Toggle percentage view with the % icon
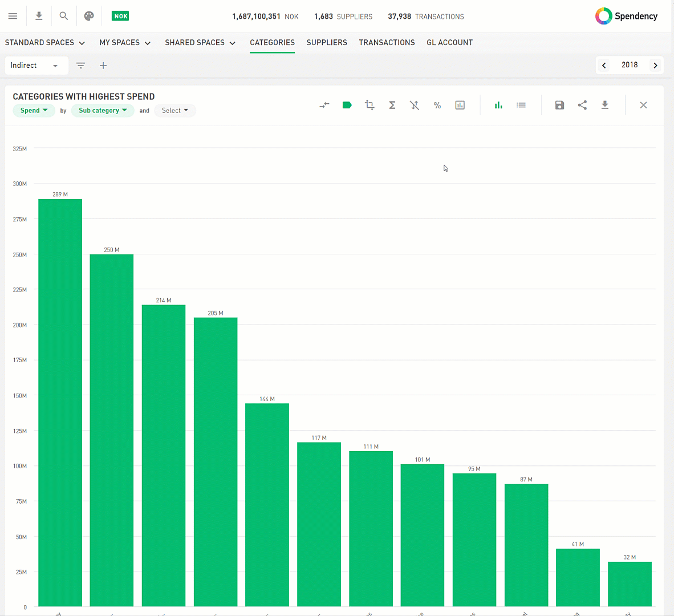 point(437,105)
